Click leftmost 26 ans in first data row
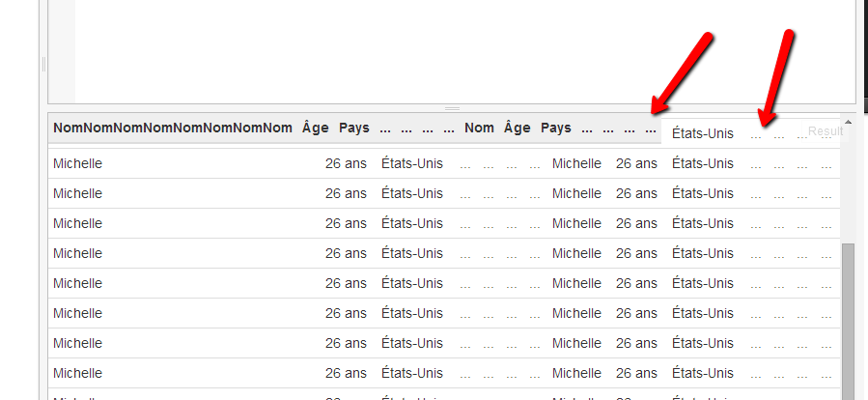 click(346, 163)
